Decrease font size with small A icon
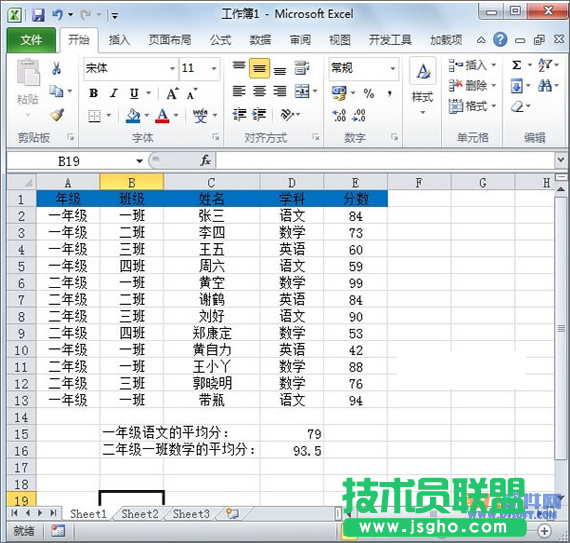This screenshot has height=543, width=570. pos(192,94)
